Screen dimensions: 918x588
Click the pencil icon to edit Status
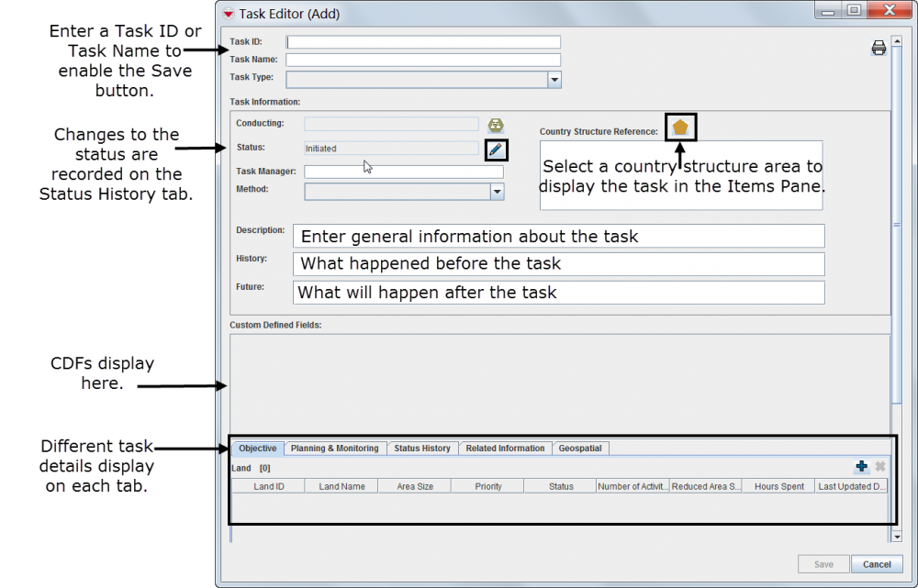[x=496, y=149]
